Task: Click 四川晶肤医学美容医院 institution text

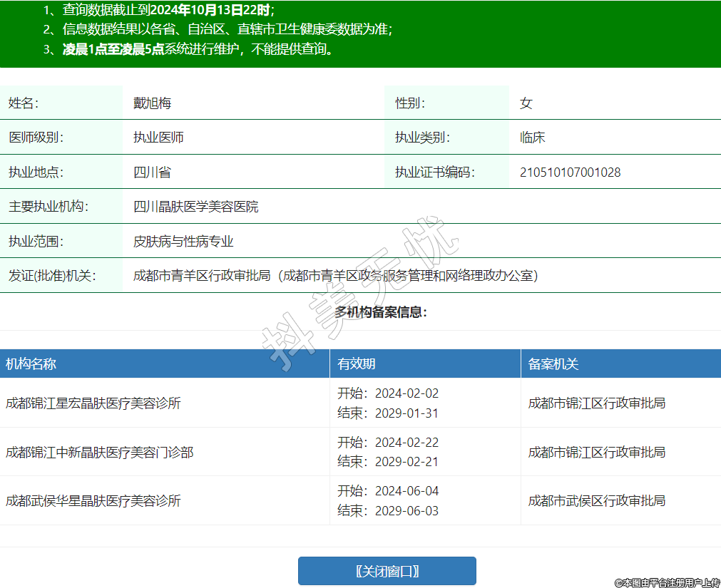Action: pyautogui.click(x=195, y=207)
